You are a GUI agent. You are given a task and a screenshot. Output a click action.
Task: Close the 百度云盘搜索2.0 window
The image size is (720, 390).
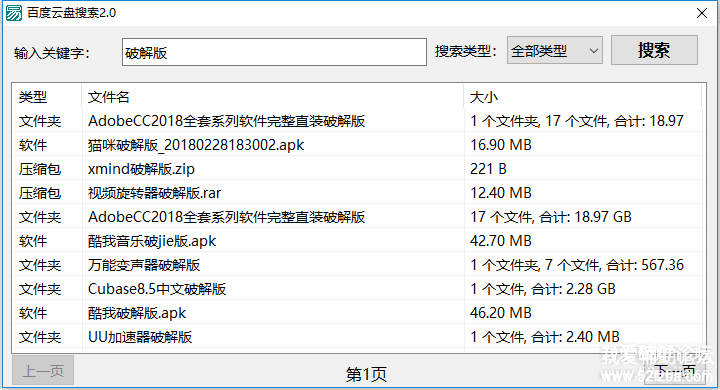[x=702, y=13]
